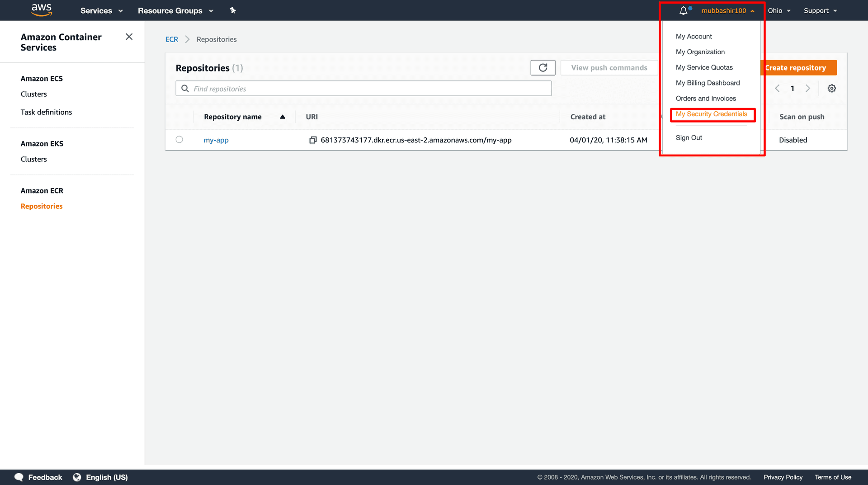Open the Support dropdown

(x=821, y=10)
